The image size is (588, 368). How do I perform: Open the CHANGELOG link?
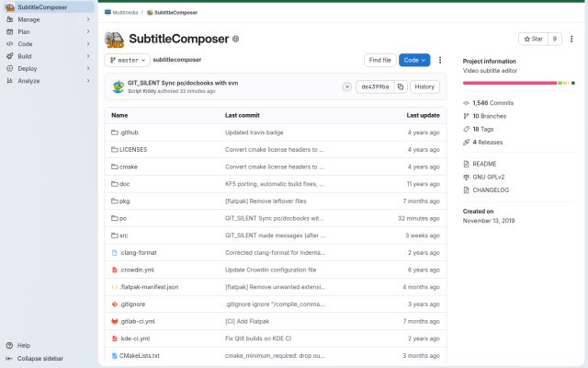[491, 190]
